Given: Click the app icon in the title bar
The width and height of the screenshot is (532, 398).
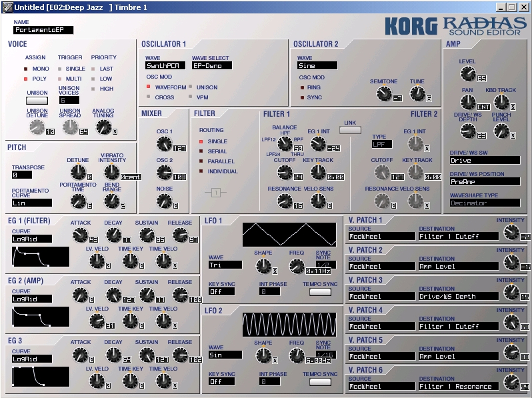Looking at the screenshot, I should pyautogui.click(x=7, y=7).
